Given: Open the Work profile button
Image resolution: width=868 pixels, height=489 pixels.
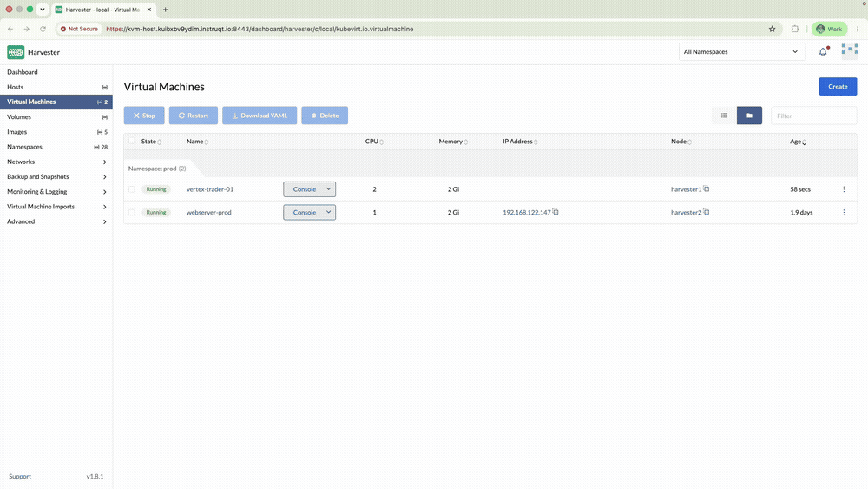Looking at the screenshot, I should [829, 29].
